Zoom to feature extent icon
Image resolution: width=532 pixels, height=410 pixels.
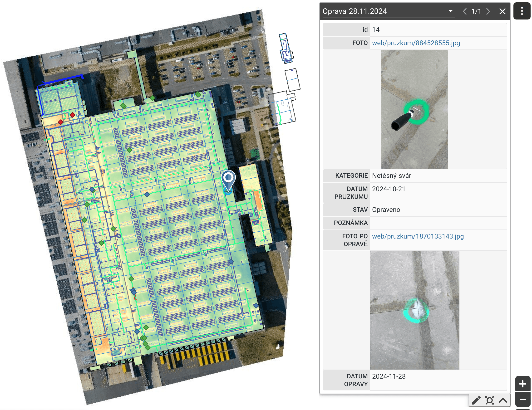pos(490,400)
